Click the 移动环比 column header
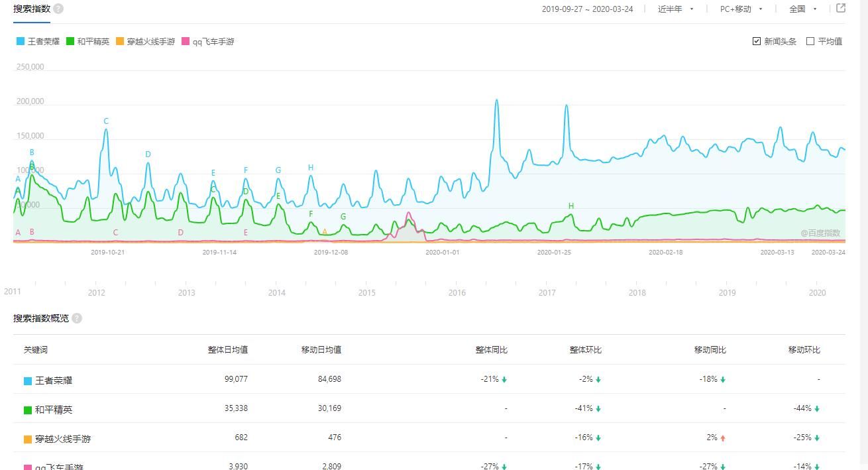868x470 pixels. click(x=804, y=349)
